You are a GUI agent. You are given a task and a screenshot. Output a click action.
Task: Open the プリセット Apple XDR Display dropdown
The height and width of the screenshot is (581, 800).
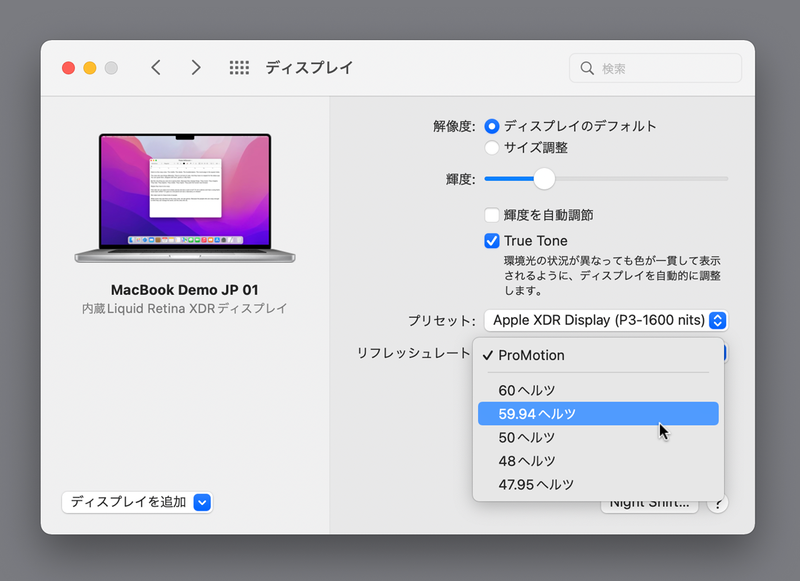pyautogui.click(x=606, y=320)
